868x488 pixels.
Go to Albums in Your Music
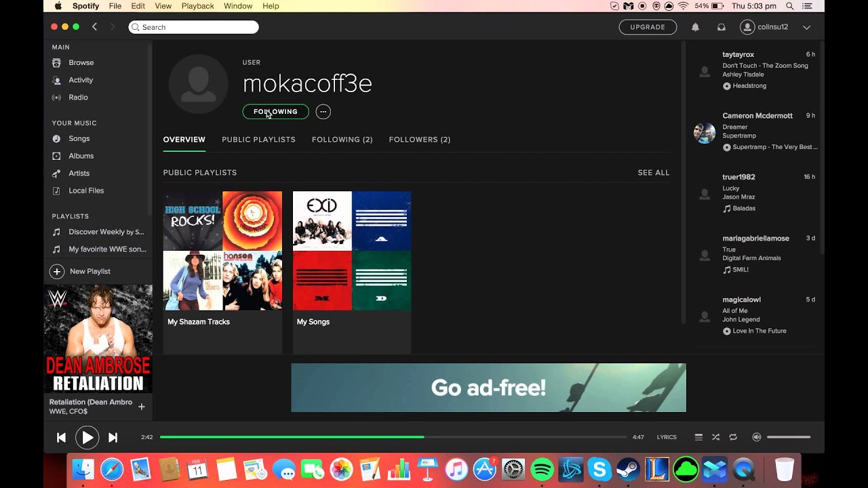point(81,156)
